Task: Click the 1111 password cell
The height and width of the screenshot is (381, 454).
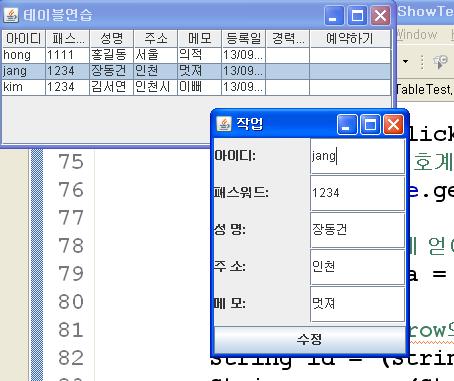Action: coord(67,55)
